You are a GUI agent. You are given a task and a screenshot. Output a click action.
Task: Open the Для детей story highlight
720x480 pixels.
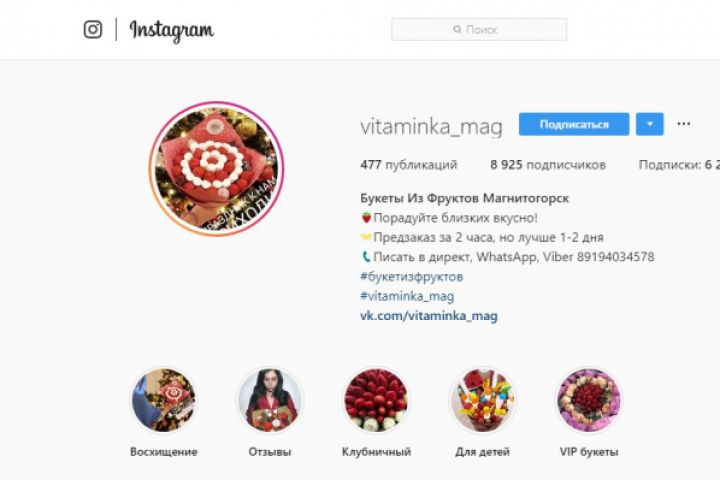(x=482, y=400)
